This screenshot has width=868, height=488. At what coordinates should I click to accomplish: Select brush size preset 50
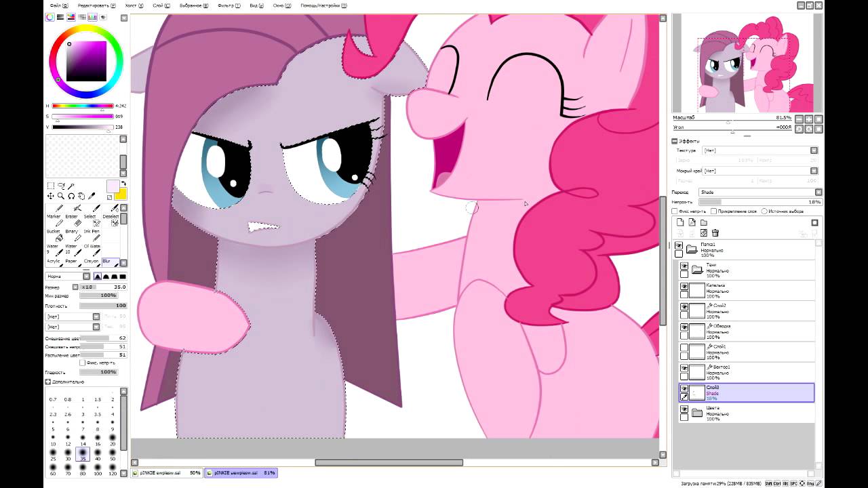[113, 455]
